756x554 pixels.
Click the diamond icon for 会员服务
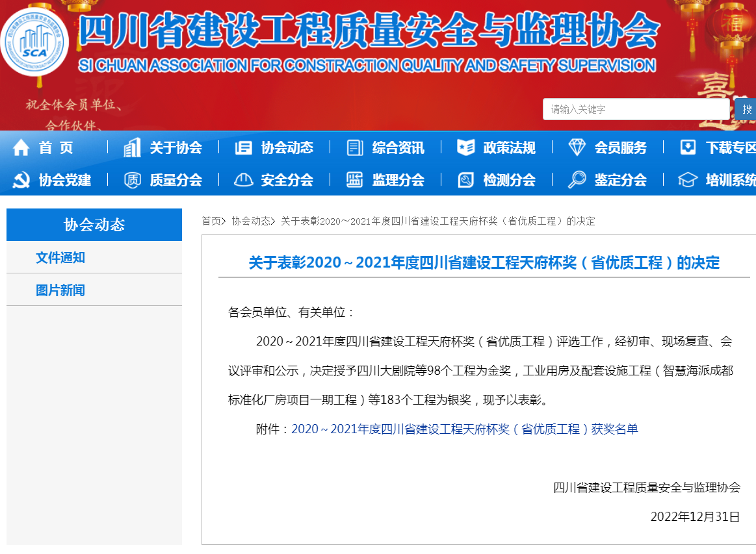coord(577,147)
